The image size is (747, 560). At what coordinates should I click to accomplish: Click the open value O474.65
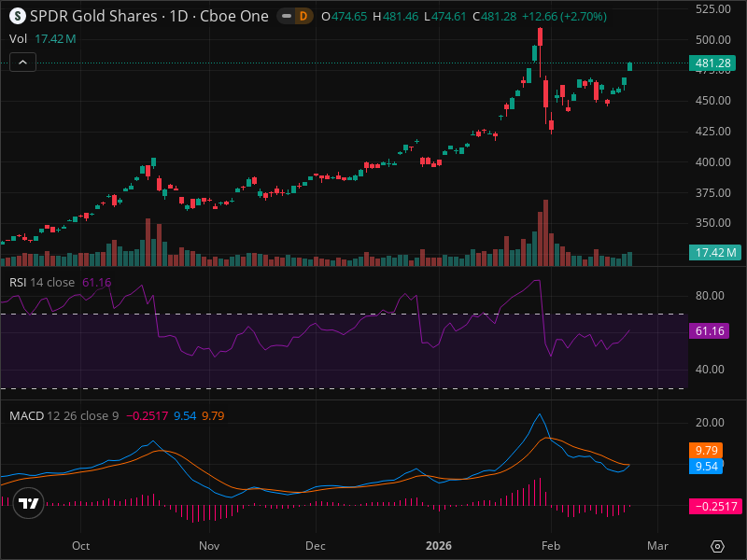click(x=345, y=17)
